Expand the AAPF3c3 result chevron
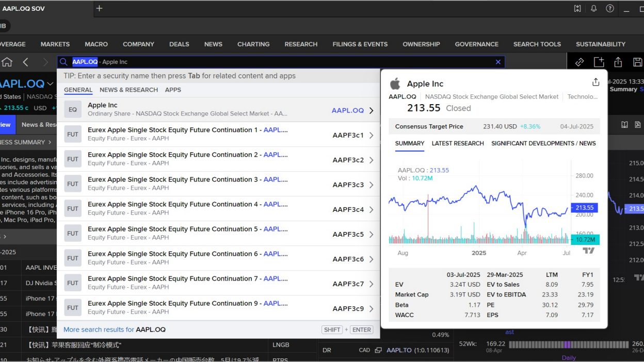The height and width of the screenshot is (362, 644). tap(372, 185)
